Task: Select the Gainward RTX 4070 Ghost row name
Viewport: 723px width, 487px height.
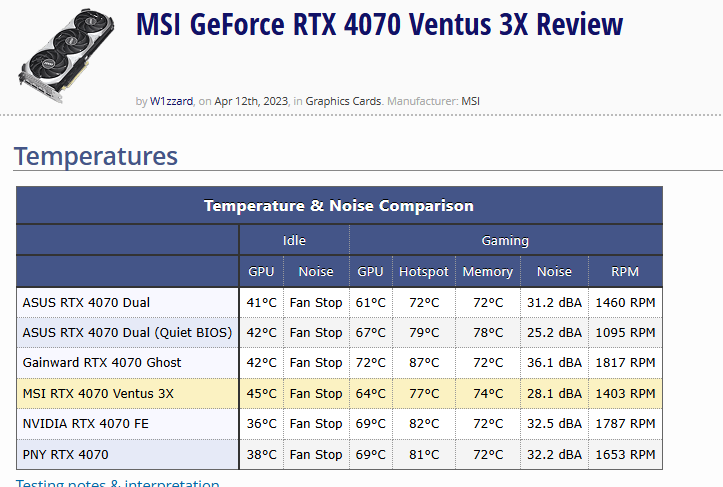Action: pyautogui.click(x=102, y=362)
